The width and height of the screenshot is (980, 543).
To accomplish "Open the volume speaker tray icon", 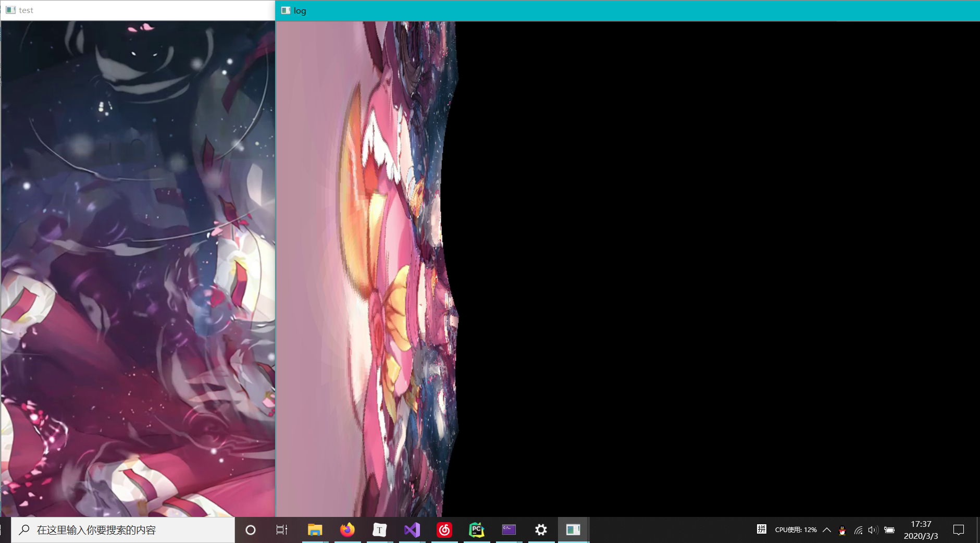I will click(873, 530).
